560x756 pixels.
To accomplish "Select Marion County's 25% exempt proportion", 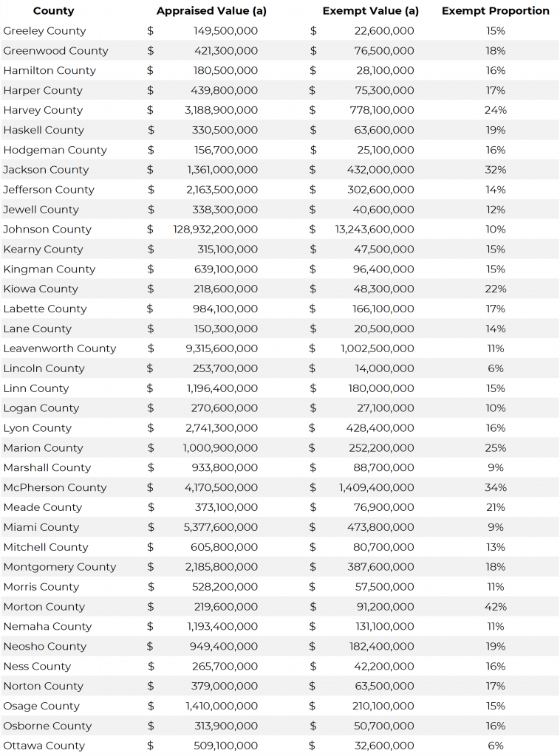I will (495, 448).
